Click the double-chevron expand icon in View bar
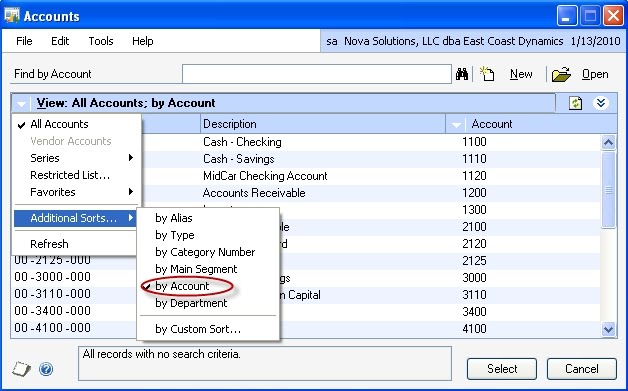Viewport: 628px width, 391px height. tap(600, 103)
